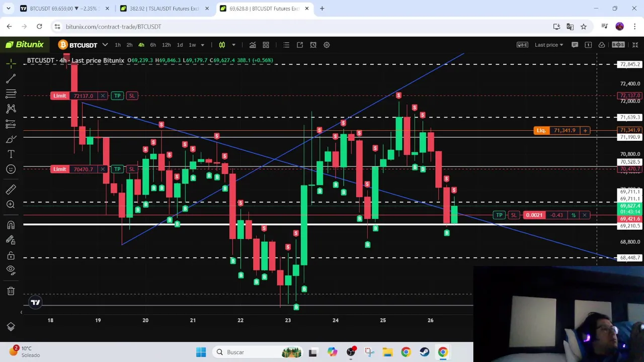This screenshot has width=644, height=362.
Task: Click the TradingView logo on chart
Action: coord(35,302)
